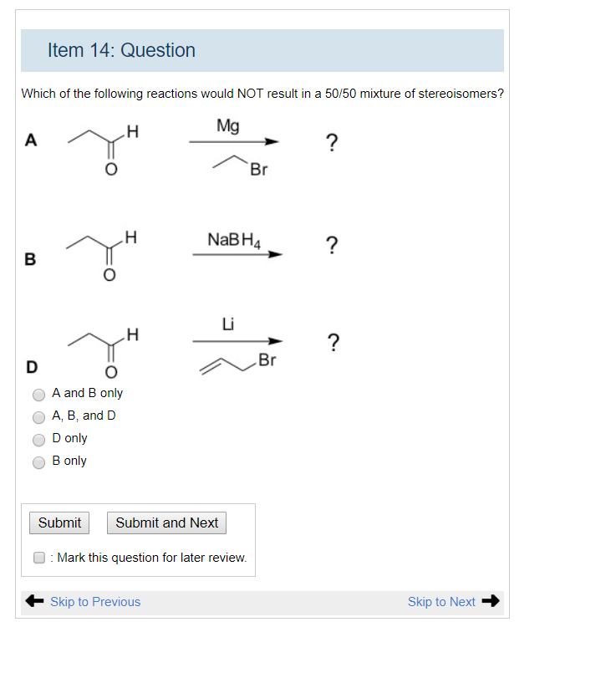The image size is (616, 673).
Task: Open the previous item via Skip to Previous
Action: point(94,601)
